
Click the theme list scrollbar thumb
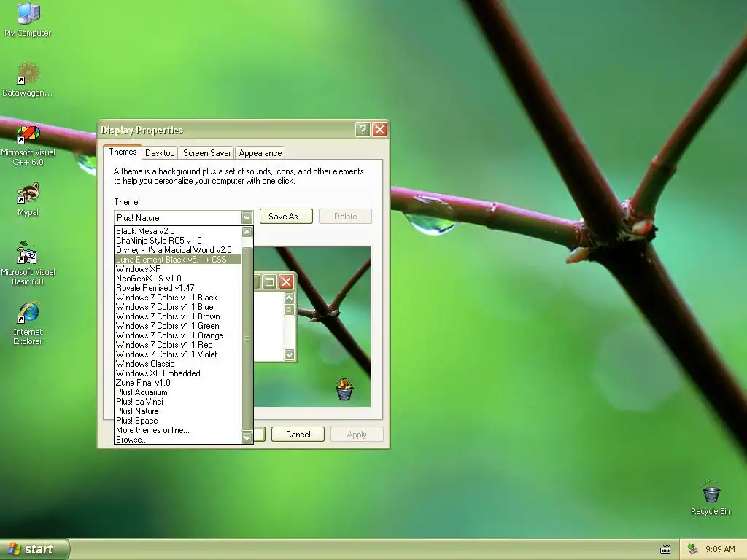tap(247, 338)
